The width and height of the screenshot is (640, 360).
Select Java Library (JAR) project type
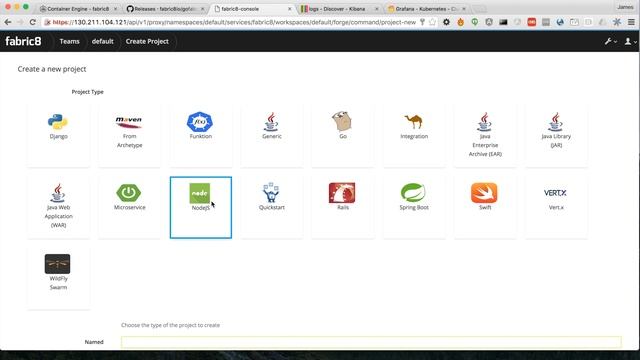556,136
